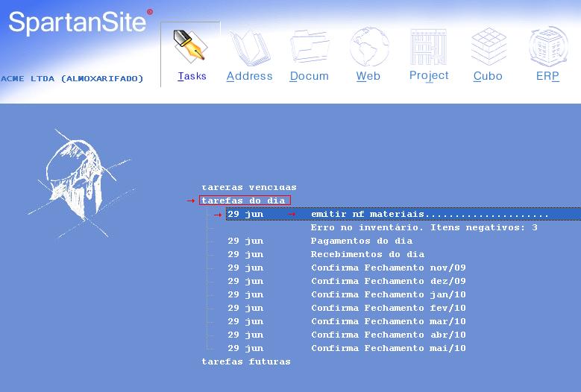This screenshot has height=392, width=581.
Task: Expand the tarefas vencidas group
Action: point(248,188)
